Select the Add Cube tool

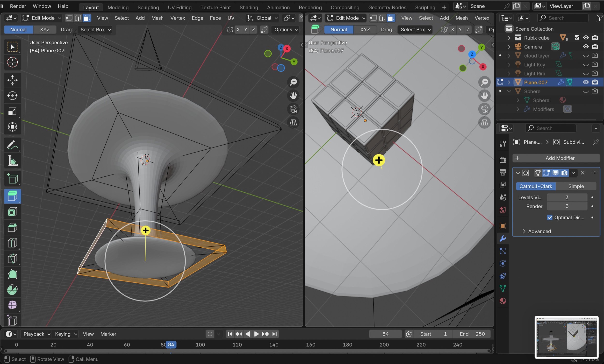click(12, 179)
